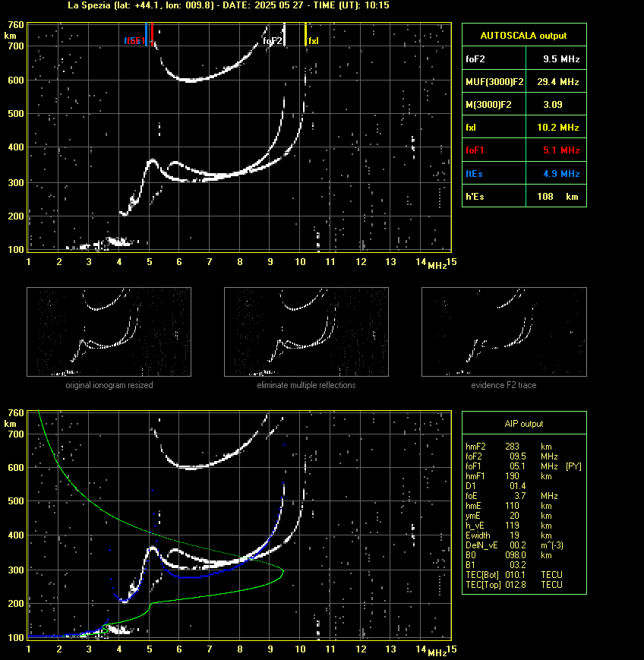The width and height of the screenshot is (644, 660).
Task: Click the Ewidth 19 km row
Action: pyautogui.click(x=509, y=535)
